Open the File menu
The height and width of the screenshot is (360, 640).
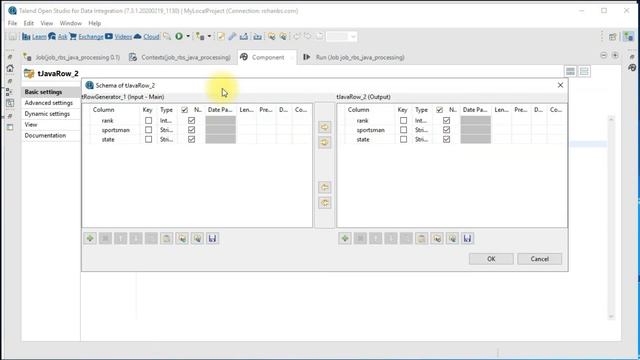(12, 23)
